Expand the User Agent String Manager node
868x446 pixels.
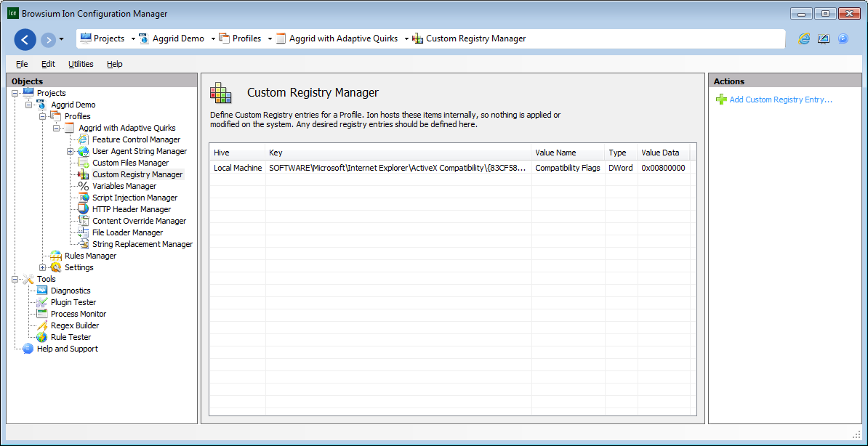pyautogui.click(x=71, y=151)
